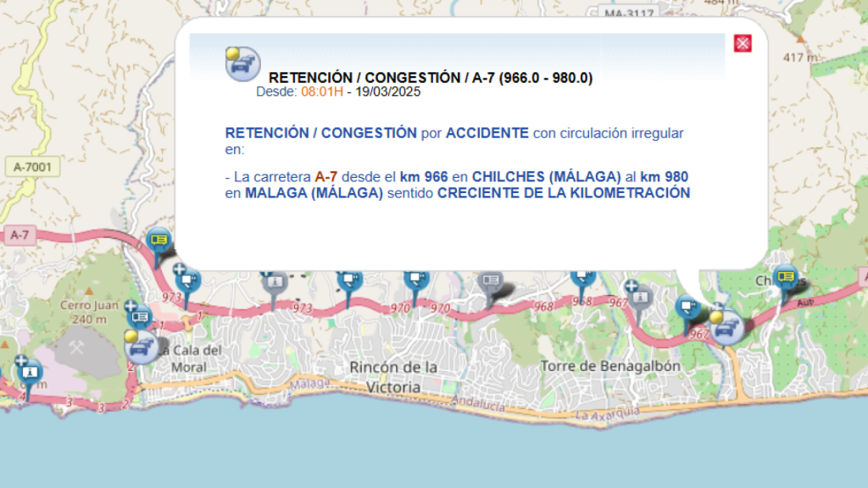Click the congestion icon in popup header
Screen dimensions: 868x488
pyautogui.click(x=242, y=64)
